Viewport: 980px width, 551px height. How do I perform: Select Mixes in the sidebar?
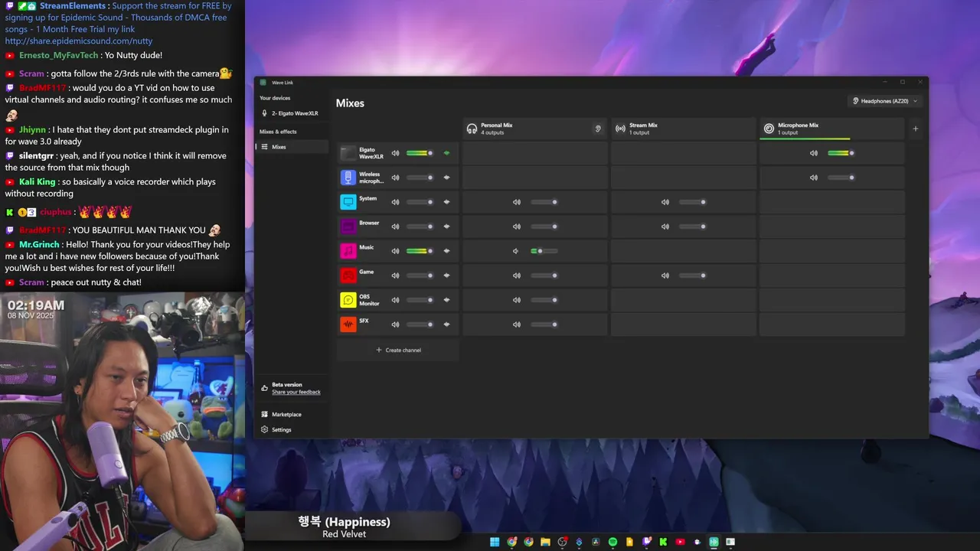click(292, 147)
